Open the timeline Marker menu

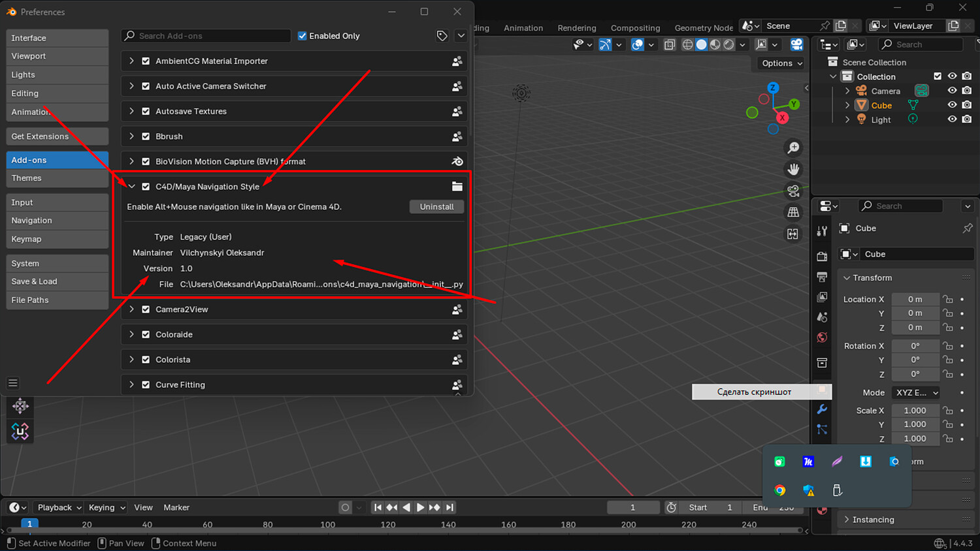(176, 507)
